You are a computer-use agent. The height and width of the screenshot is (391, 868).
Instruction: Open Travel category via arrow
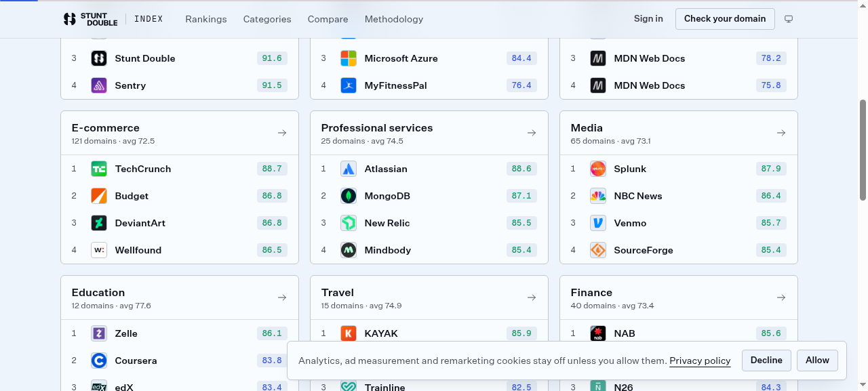[x=532, y=297]
